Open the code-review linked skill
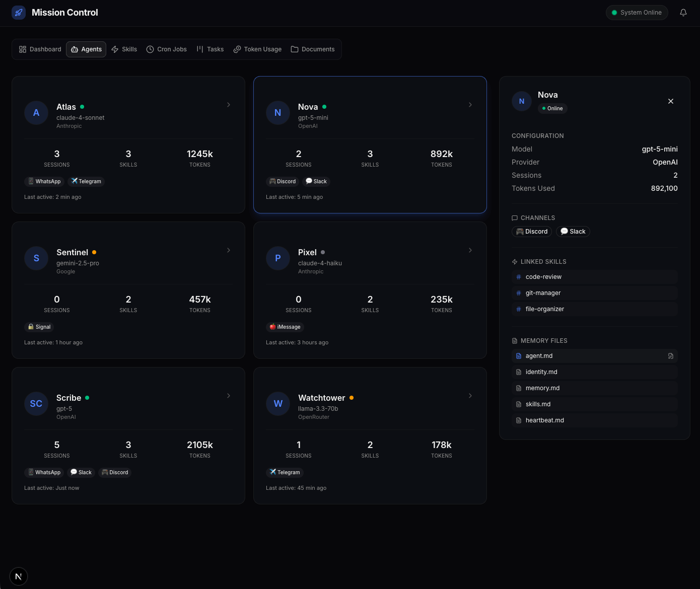700x589 pixels. click(543, 277)
